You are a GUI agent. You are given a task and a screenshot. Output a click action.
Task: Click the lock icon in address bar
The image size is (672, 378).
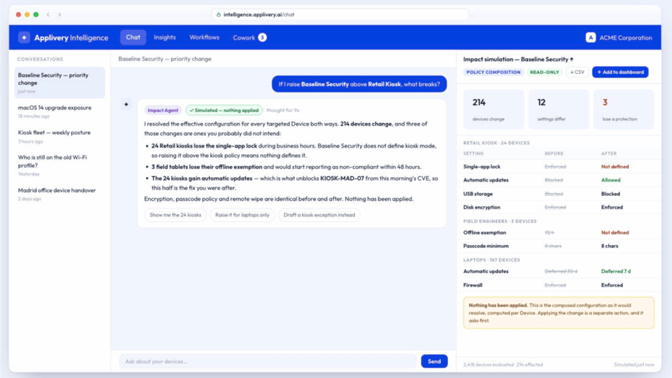[x=219, y=15]
